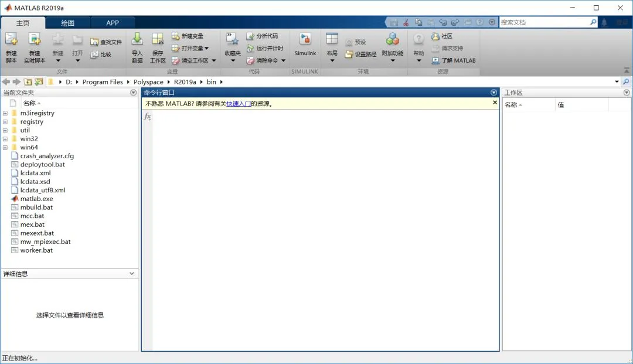This screenshot has height=364, width=633.
Task: Expand the win32 folder
Action: coord(5,139)
